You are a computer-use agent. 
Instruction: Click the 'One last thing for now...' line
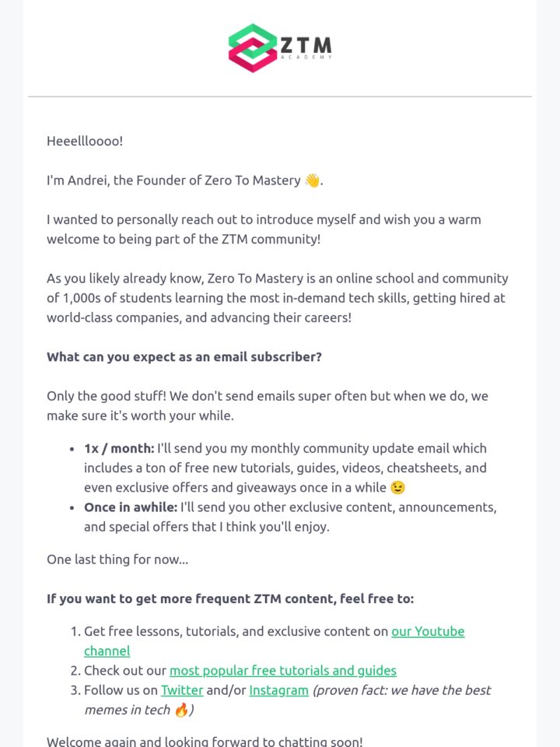pyautogui.click(x=117, y=559)
